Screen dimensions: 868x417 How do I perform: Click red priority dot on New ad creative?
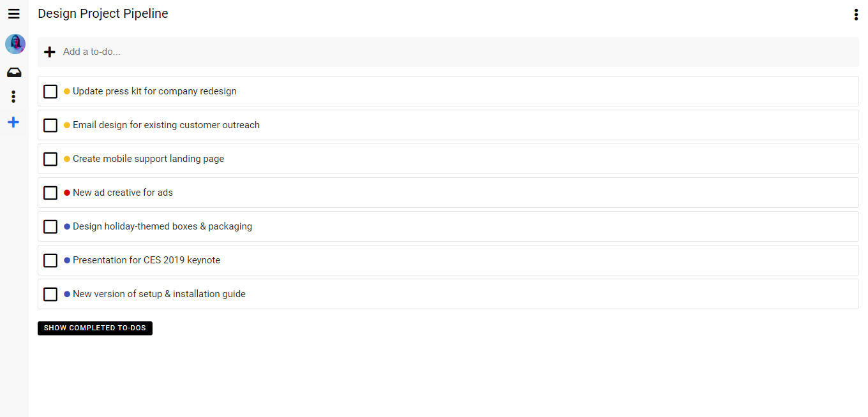(x=67, y=193)
